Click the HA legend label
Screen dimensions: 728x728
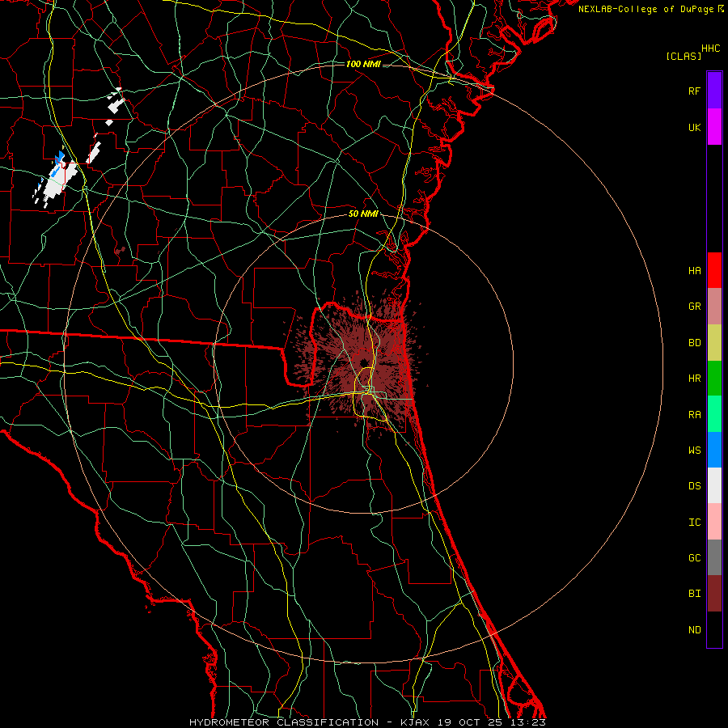(694, 271)
